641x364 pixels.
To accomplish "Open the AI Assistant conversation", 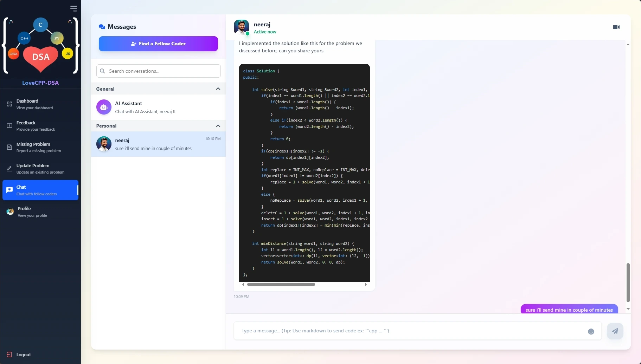I will 158,107.
